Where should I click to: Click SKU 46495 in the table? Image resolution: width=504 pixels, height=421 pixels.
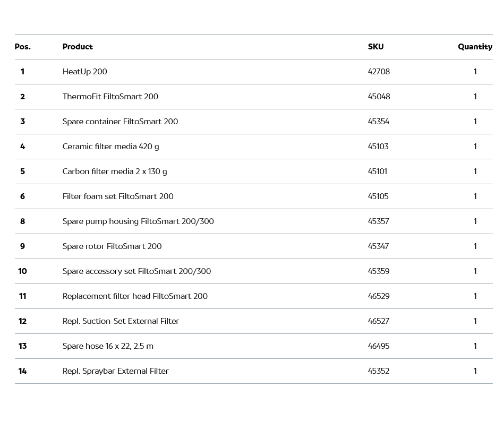[379, 346]
